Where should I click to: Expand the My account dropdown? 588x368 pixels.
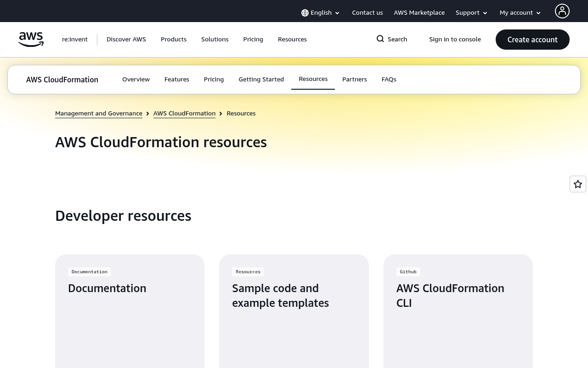click(520, 13)
